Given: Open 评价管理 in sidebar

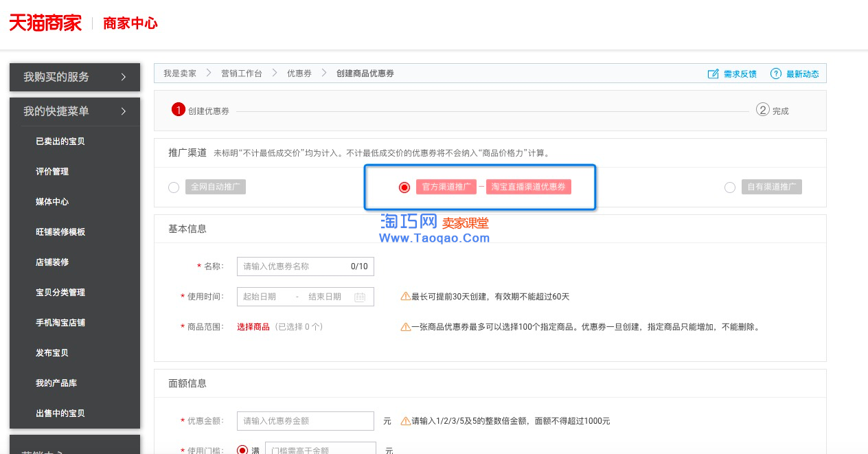Looking at the screenshot, I should [x=52, y=172].
